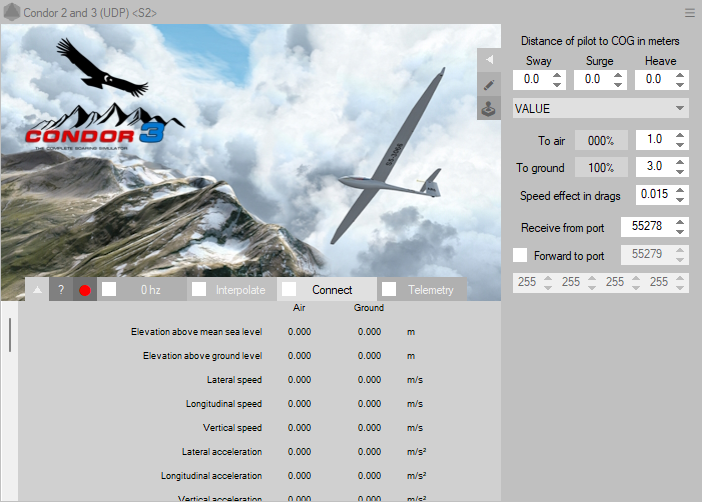This screenshot has height=502, width=702.
Task: Click the Longitudinal speed label
Action: (224, 404)
